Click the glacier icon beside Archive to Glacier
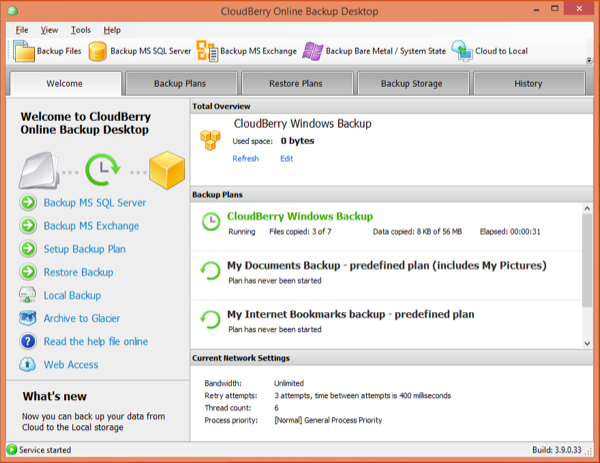Screen dimensions: 600x463 pos(28,318)
